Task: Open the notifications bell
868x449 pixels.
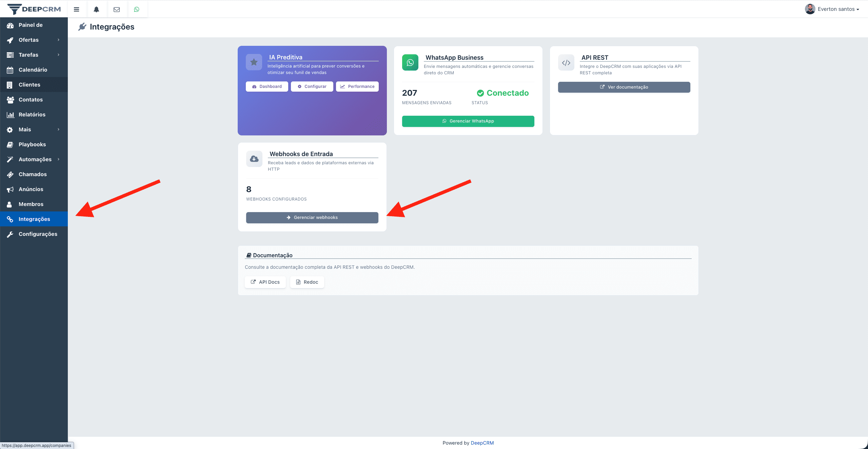Action: pos(97,9)
